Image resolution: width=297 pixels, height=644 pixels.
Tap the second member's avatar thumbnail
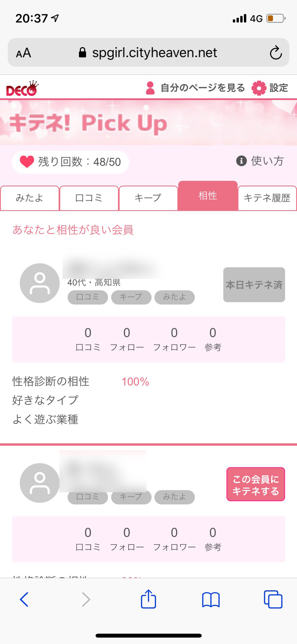pos(40,483)
